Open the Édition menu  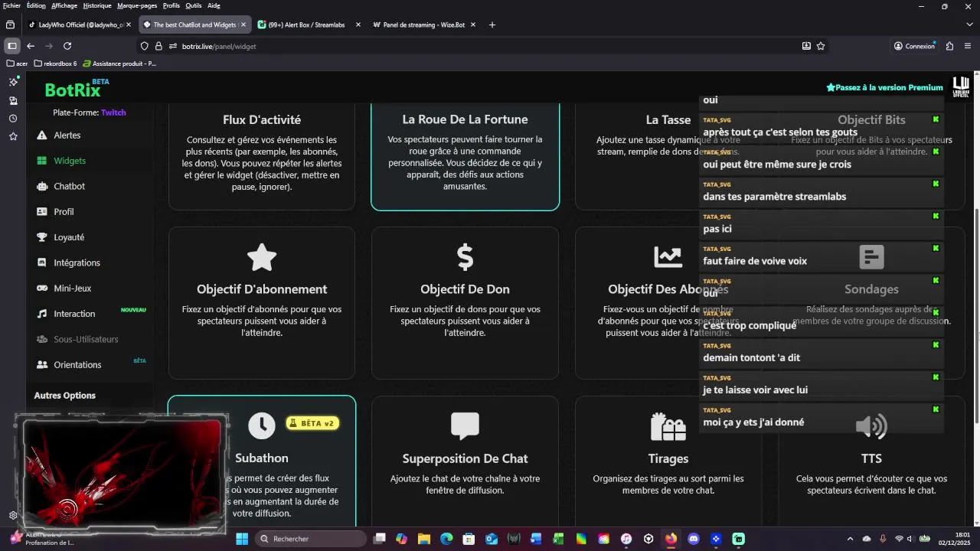click(36, 5)
